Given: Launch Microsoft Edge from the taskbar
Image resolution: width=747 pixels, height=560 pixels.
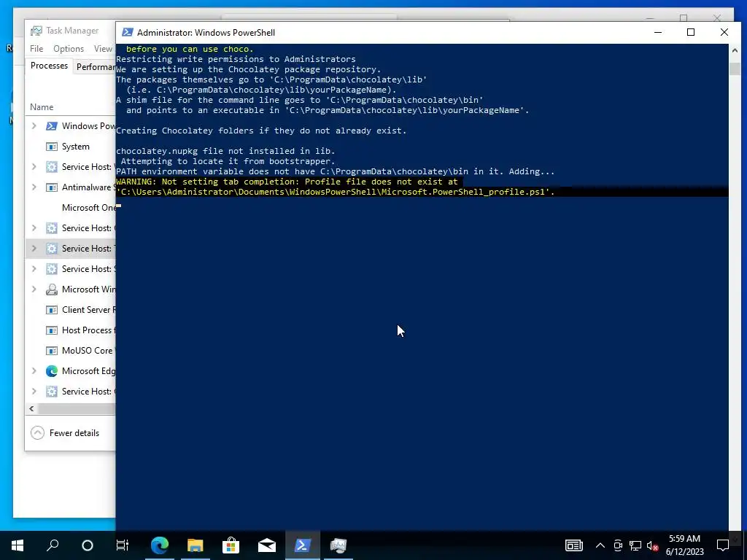Looking at the screenshot, I should 160,545.
